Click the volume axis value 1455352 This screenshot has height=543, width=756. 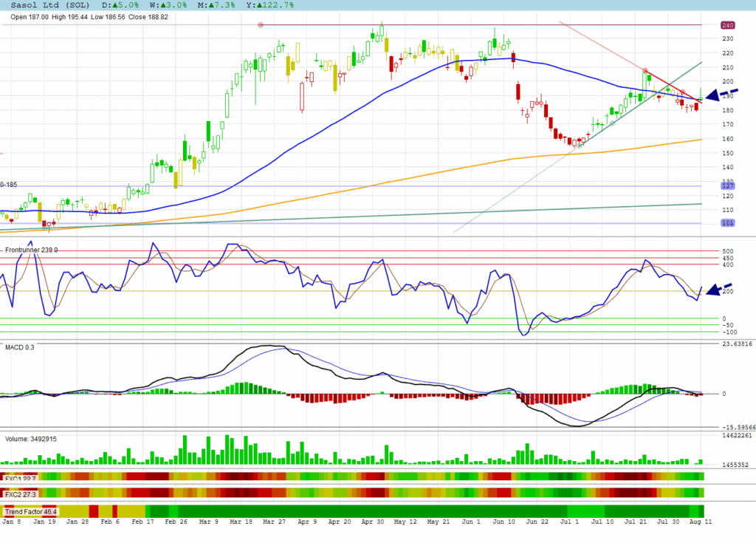click(x=735, y=465)
